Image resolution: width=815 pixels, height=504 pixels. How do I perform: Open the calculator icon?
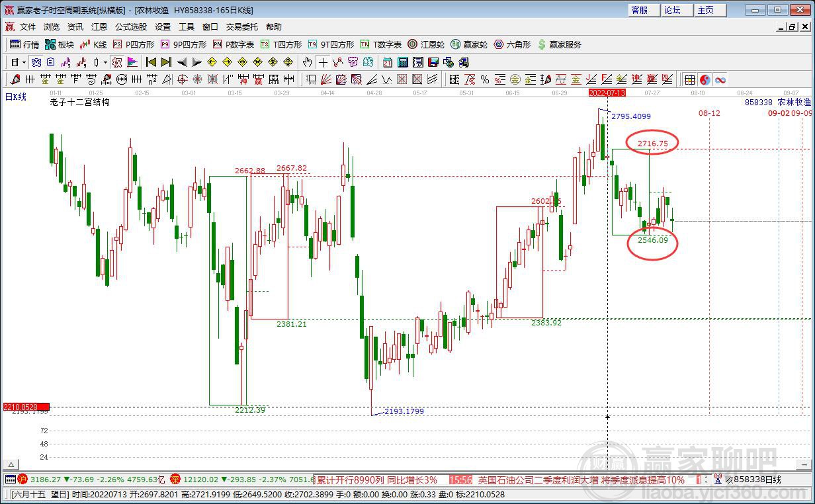tap(402, 62)
